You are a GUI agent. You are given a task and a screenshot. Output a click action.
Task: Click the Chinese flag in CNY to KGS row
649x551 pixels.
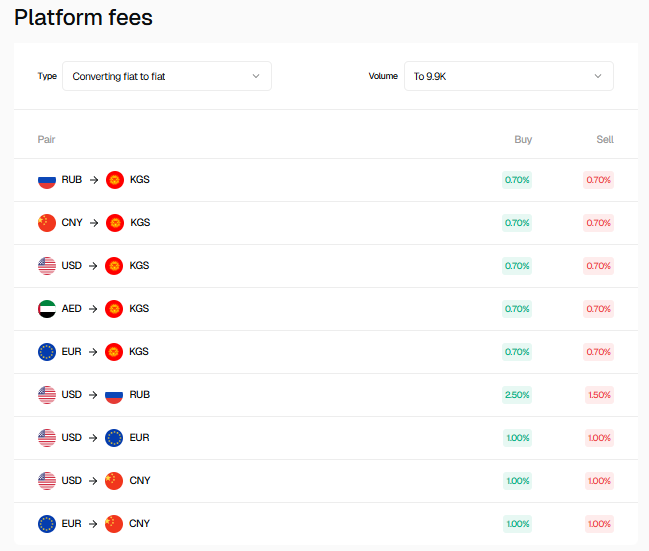[x=47, y=223]
